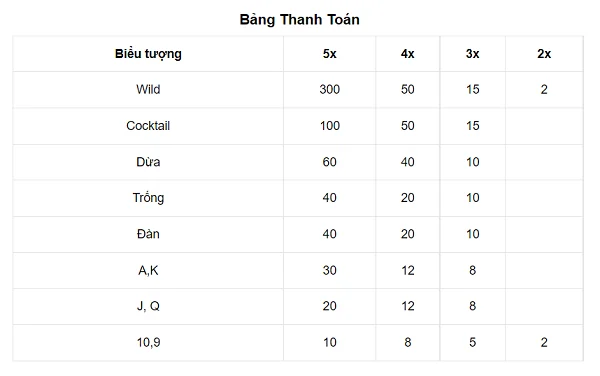Click the 3x column header
This screenshot has height=376, width=600.
(x=473, y=54)
